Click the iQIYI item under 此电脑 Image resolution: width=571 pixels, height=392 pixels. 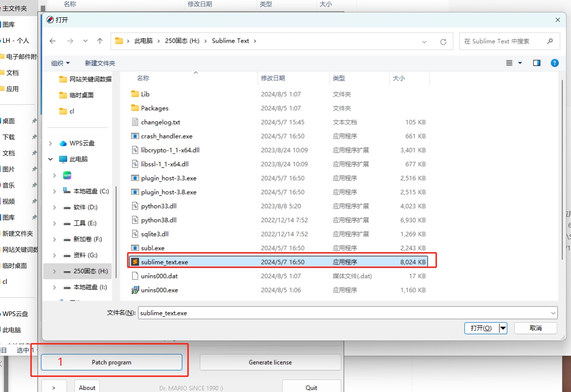pyautogui.click(x=67, y=175)
